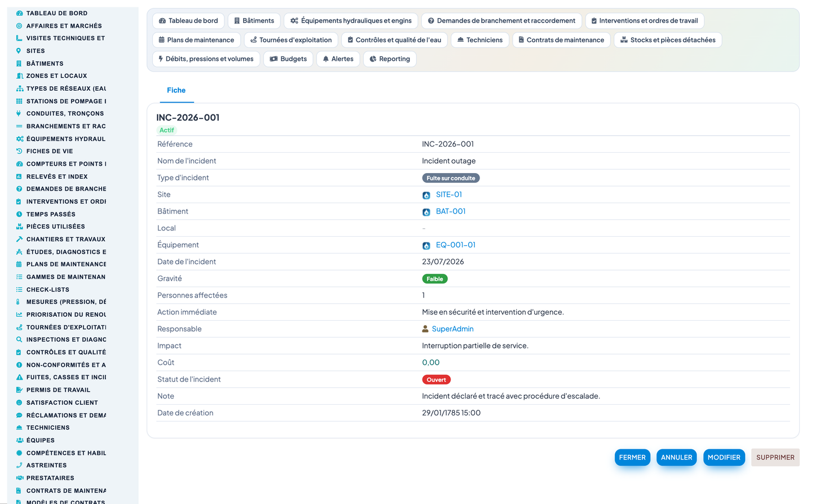
Task: Click the Actif status label
Action: coord(166,130)
